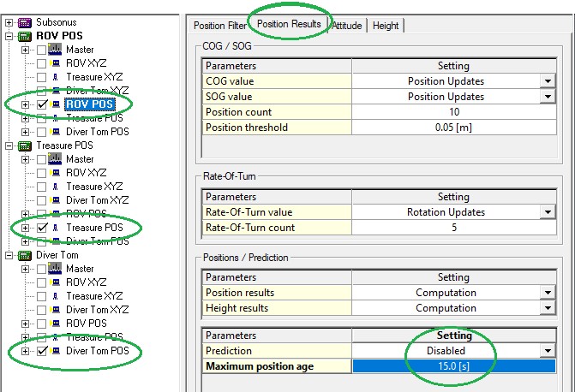Click the green Treasure POS group icon
This screenshot has height=392, width=575.
tap(25, 146)
